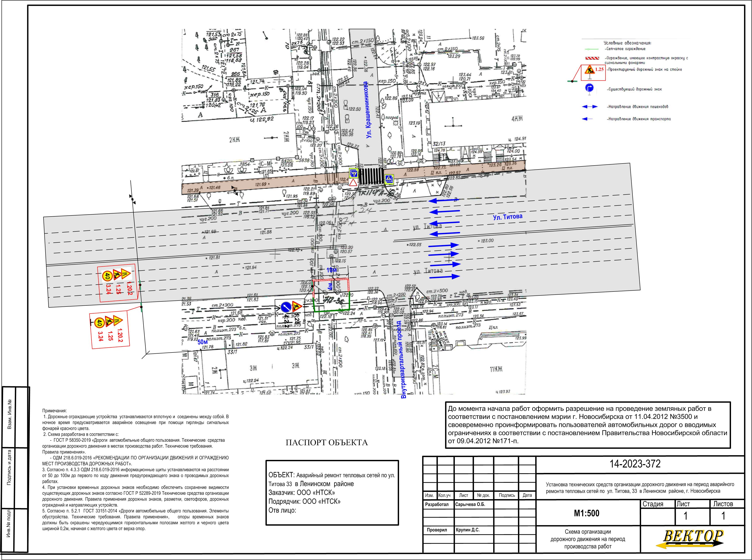The height and width of the screenshot is (560, 752).
Task: Click the name Сарычева О.Б.
Action: coord(470,504)
